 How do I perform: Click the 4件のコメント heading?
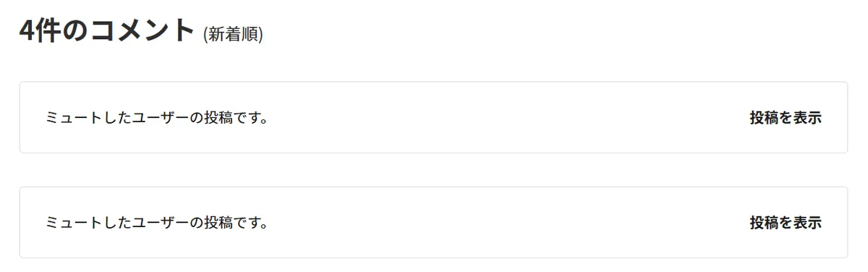pos(107,31)
